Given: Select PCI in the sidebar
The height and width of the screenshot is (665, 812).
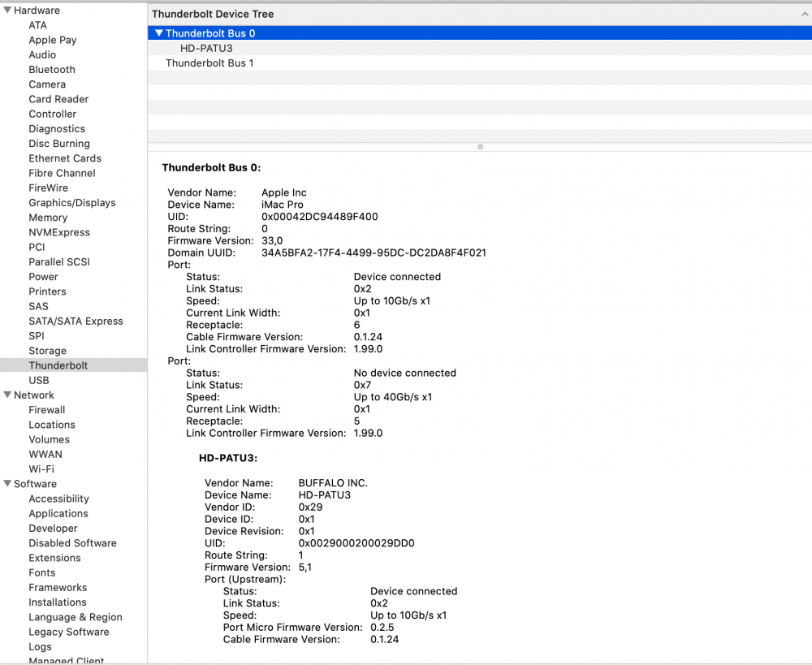Looking at the screenshot, I should pos(37,247).
